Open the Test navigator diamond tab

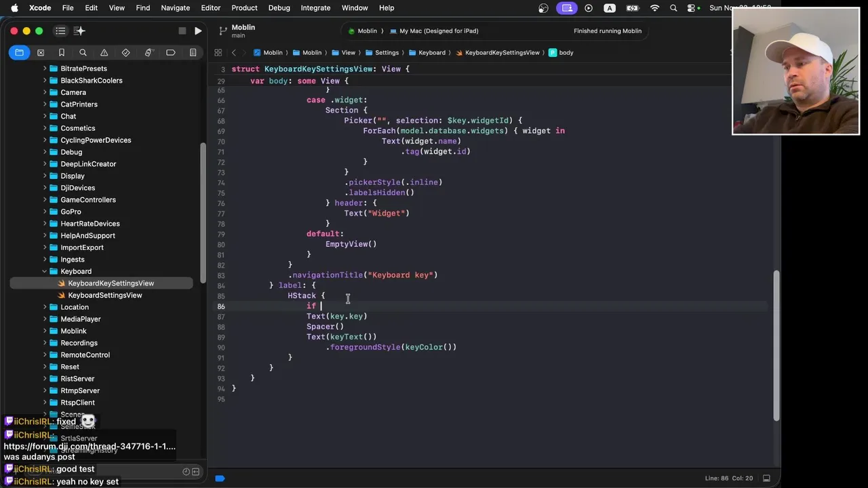[125, 52]
